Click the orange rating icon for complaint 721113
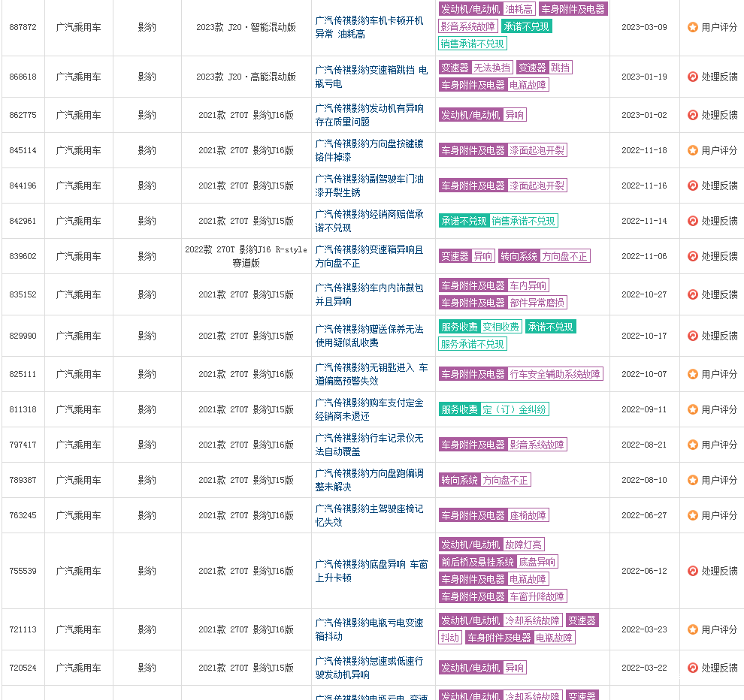Viewport: 744px width, 700px height. (692, 629)
